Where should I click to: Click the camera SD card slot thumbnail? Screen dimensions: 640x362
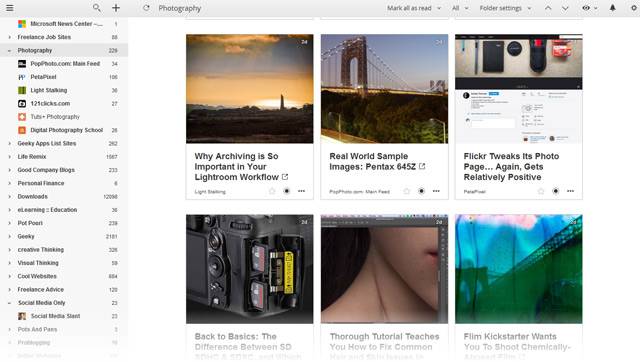pos(250,269)
